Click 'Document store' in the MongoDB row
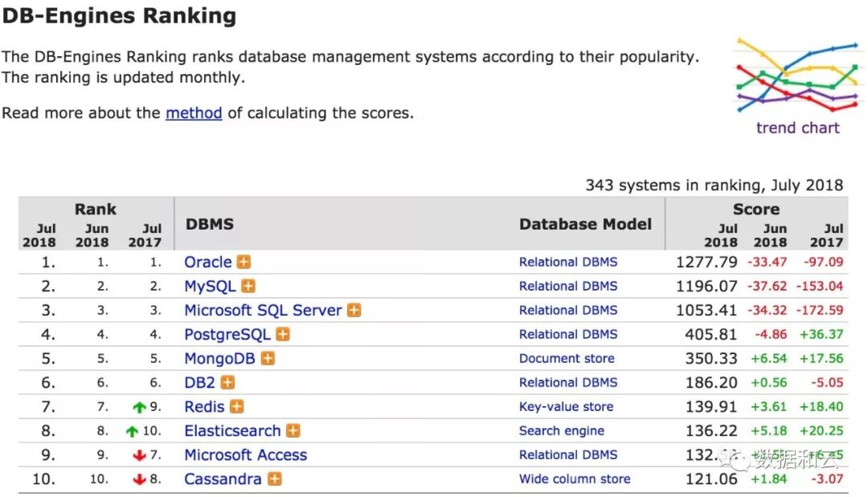Image resolution: width=868 pixels, height=497 pixels. pyautogui.click(x=567, y=358)
